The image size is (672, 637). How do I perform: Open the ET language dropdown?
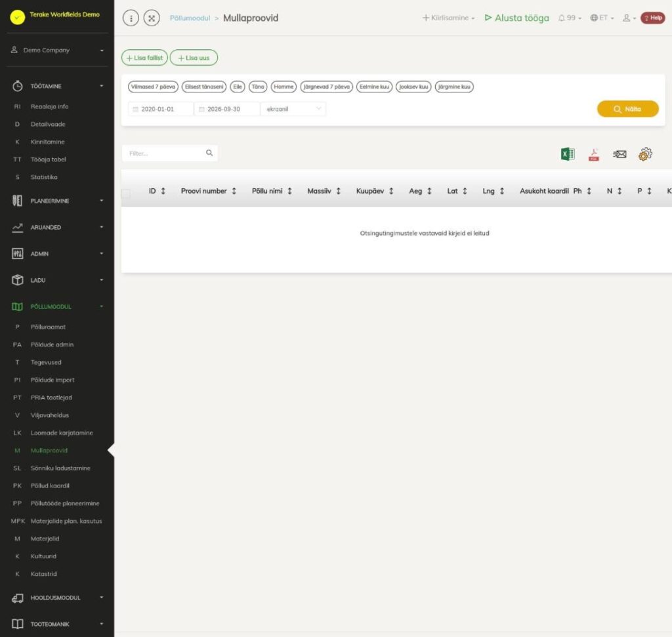click(602, 18)
